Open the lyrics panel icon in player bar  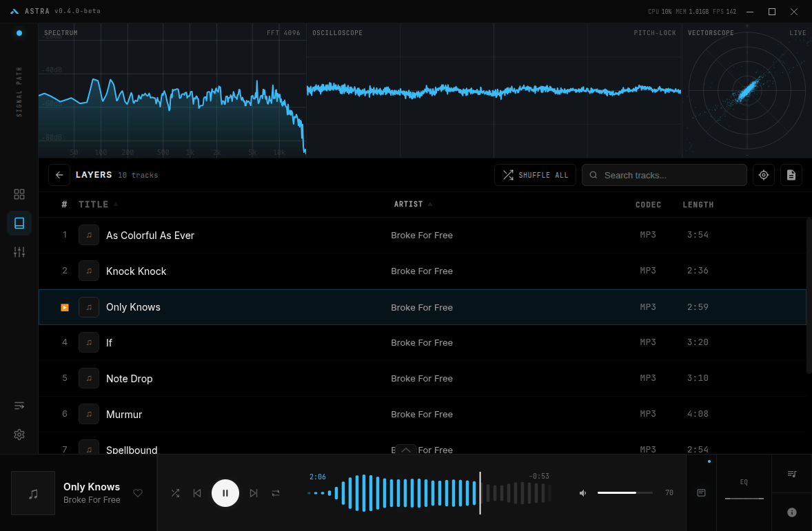coord(701,493)
